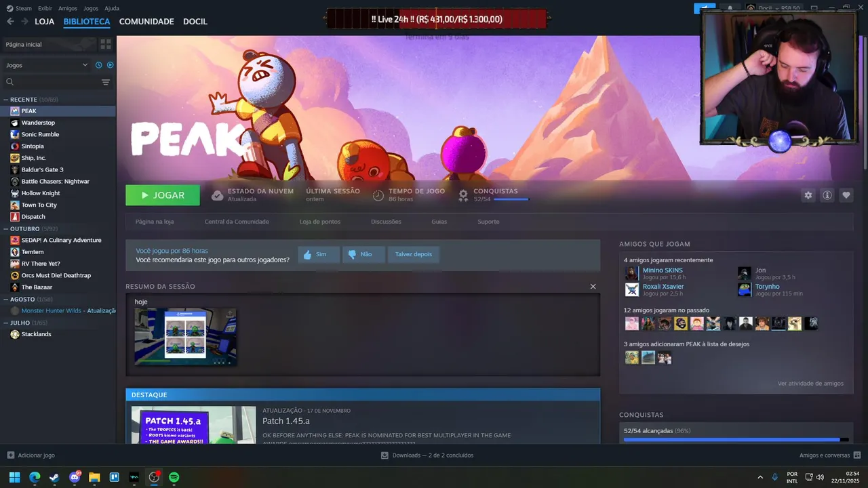Click Talvez depois button
The image size is (868, 488).
[414, 255]
